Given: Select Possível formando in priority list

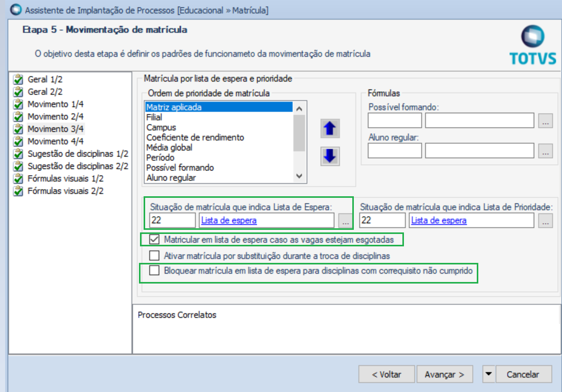Looking at the screenshot, I should tap(218, 167).
